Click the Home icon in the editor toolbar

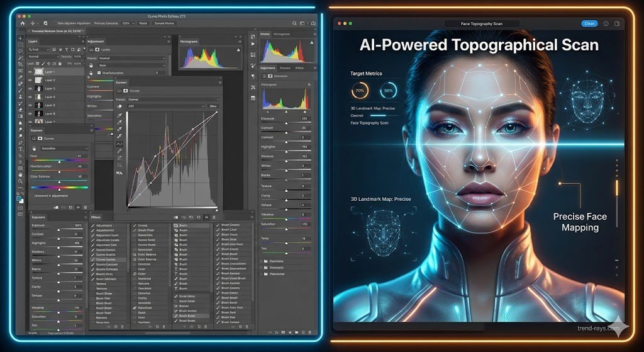23,24
